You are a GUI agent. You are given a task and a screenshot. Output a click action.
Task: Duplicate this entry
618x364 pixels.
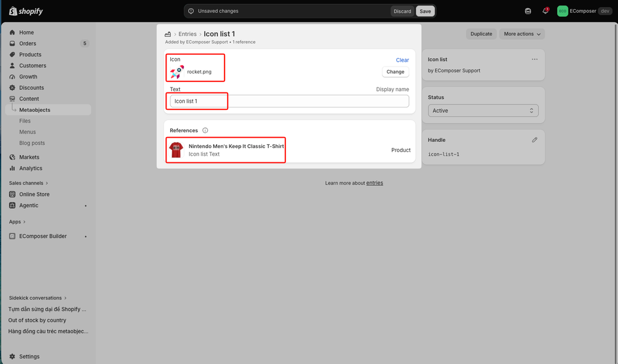[x=481, y=34]
